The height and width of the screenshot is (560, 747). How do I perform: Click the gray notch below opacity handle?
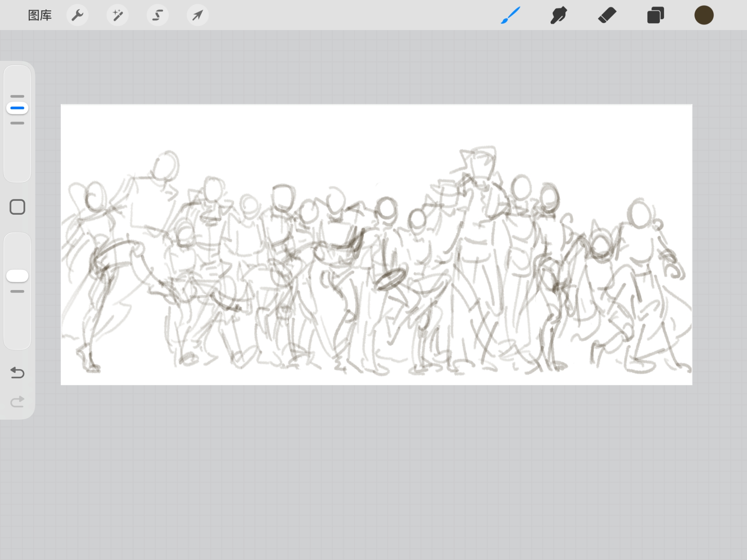tap(17, 291)
